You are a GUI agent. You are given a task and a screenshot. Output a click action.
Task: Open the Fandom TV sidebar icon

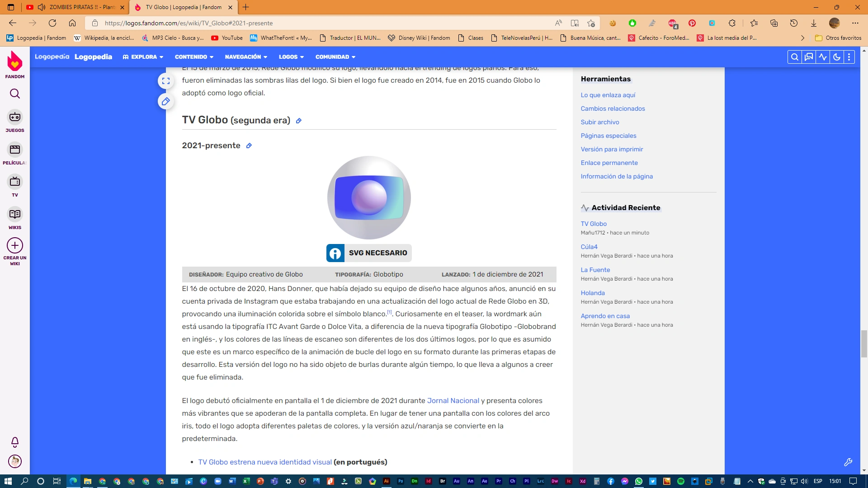(x=15, y=182)
